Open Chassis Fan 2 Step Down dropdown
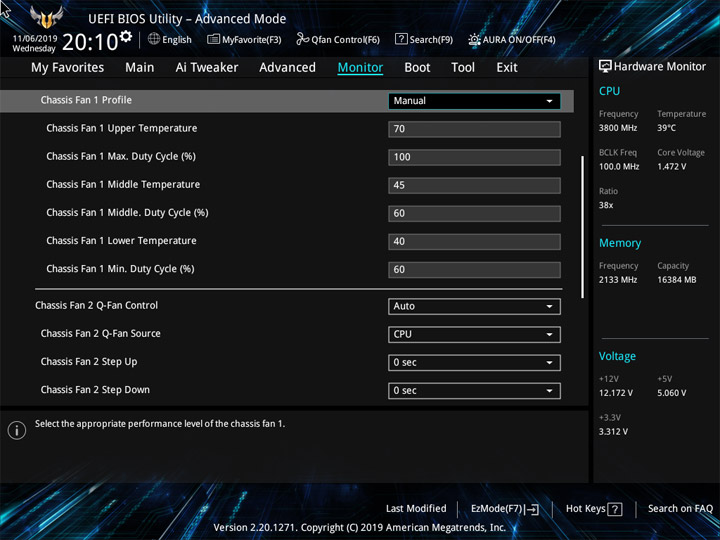The height and width of the screenshot is (540, 720). [x=474, y=391]
